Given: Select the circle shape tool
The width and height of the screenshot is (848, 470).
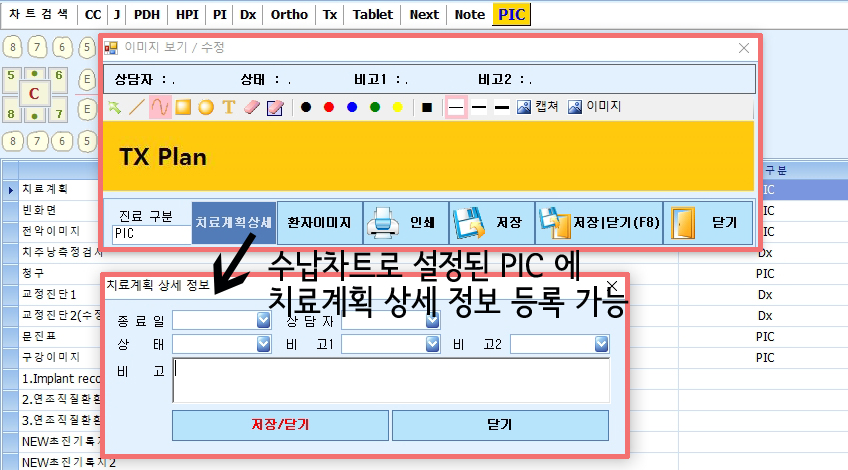Looking at the screenshot, I should coord(206,107).
